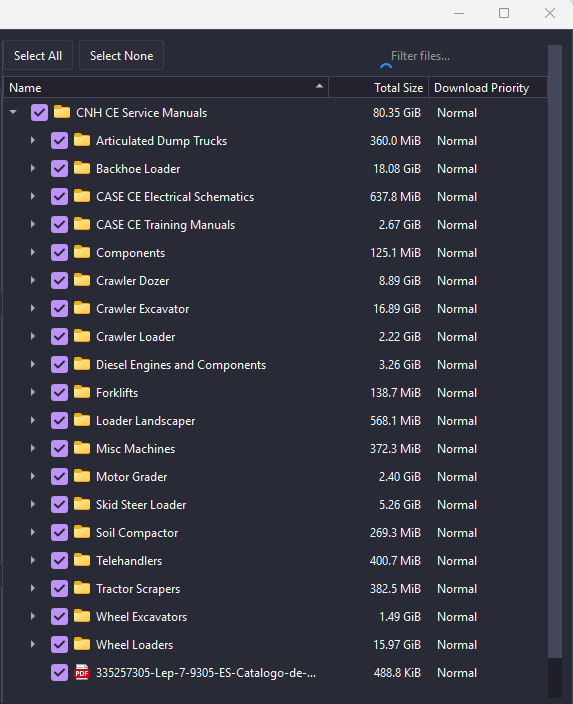Uncheck the Motor Grader checkbox
This screenshot has height=704, width=573.
click(x=59, y=476)
